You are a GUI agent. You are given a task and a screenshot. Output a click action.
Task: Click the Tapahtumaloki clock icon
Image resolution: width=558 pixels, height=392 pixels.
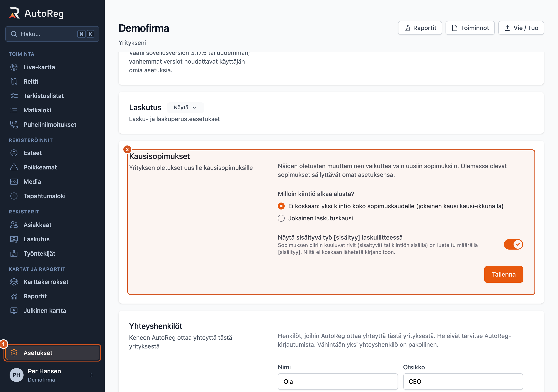coord(14,196)
